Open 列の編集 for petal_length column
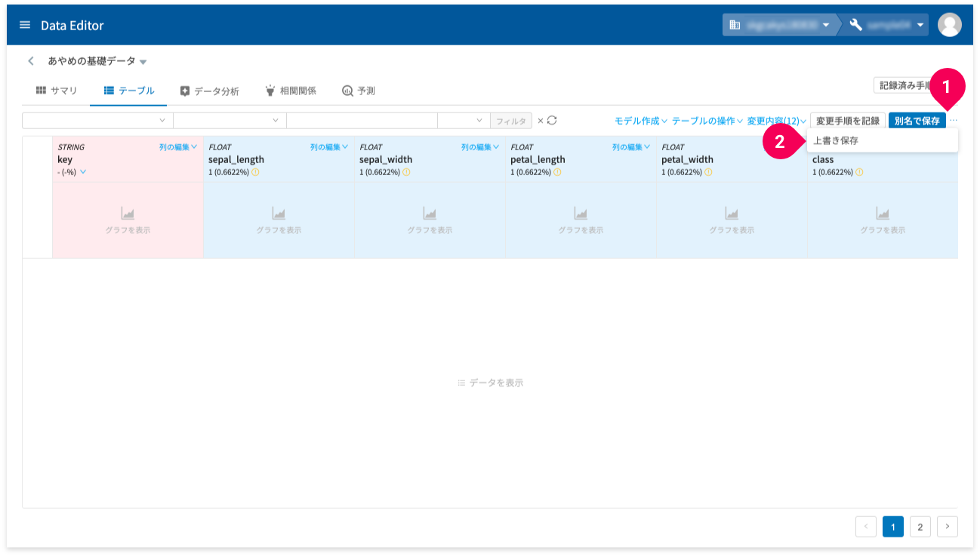 [x=631, y=147]
